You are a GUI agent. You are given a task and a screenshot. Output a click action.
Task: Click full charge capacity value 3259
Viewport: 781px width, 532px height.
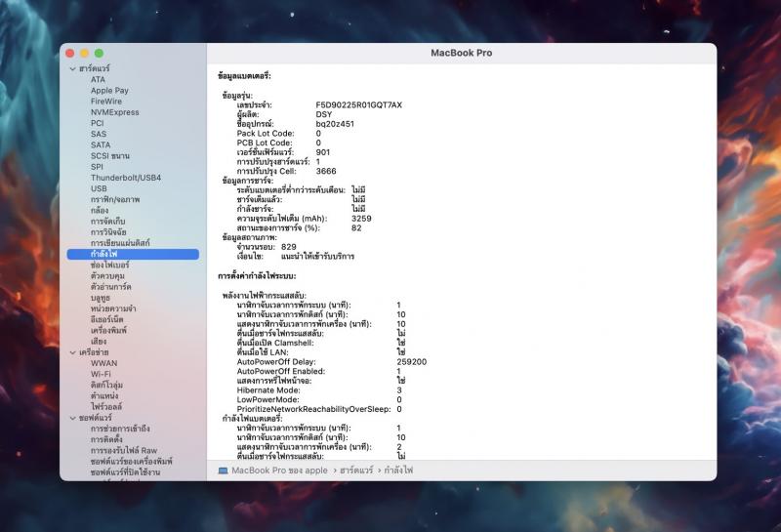(x=361, y=219)
